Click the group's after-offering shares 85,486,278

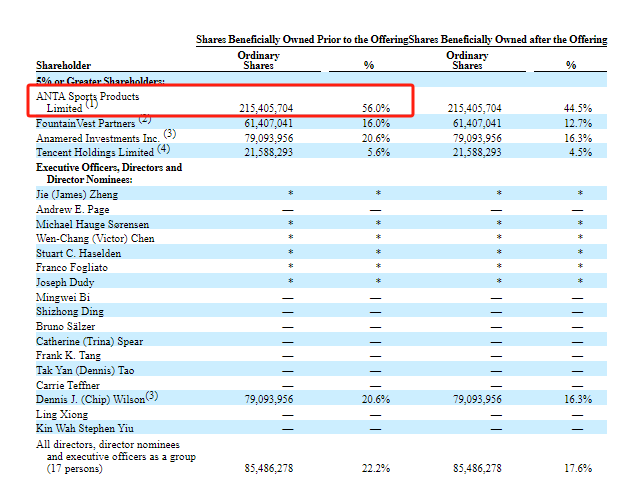tap(477, 469)
